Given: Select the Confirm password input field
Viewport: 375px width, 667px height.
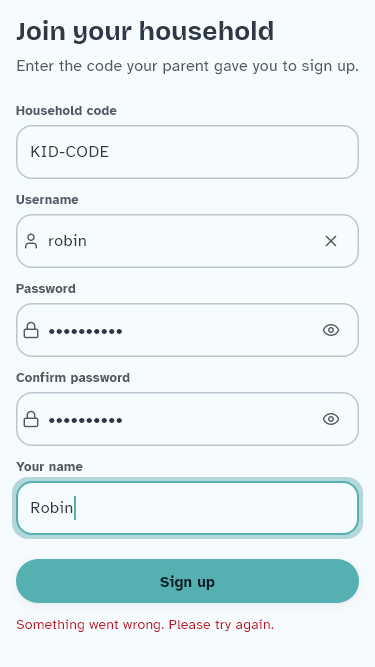Looking at the screenshot, I should [x=188, y=419].
